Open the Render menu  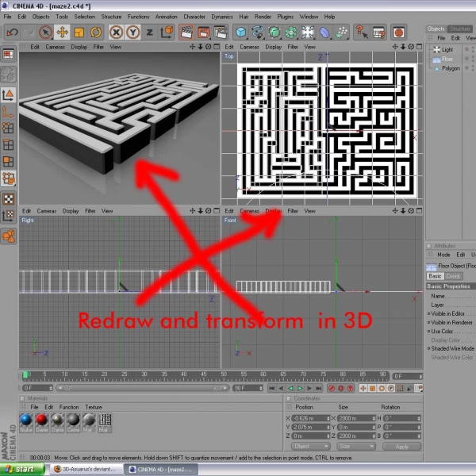[263, 17]
